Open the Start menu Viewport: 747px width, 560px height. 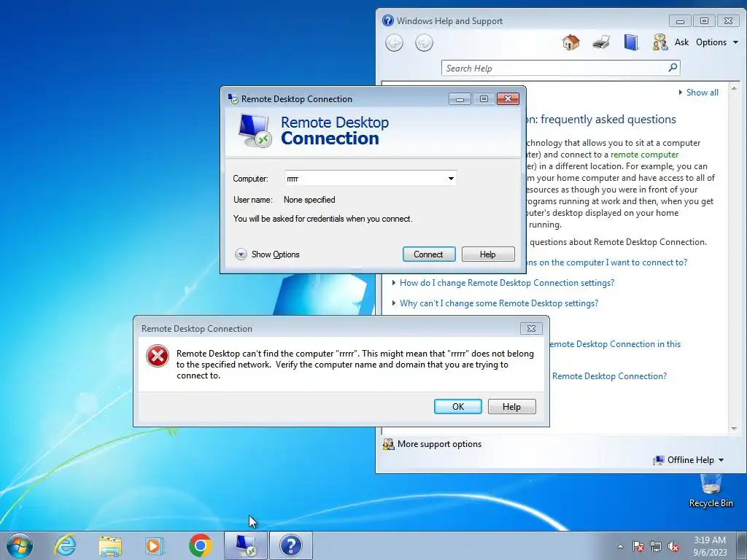(x=20, y=545)
